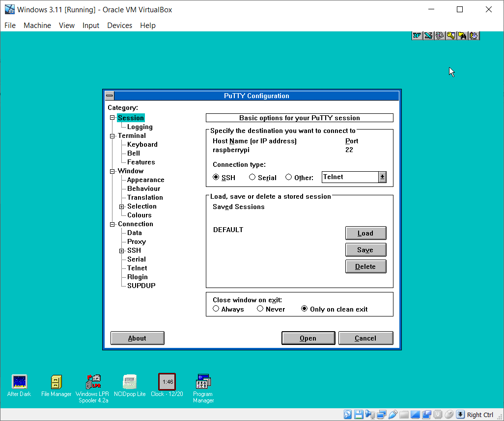
Task: Open the VirtualBox Help menu
Action: point(148,26)
